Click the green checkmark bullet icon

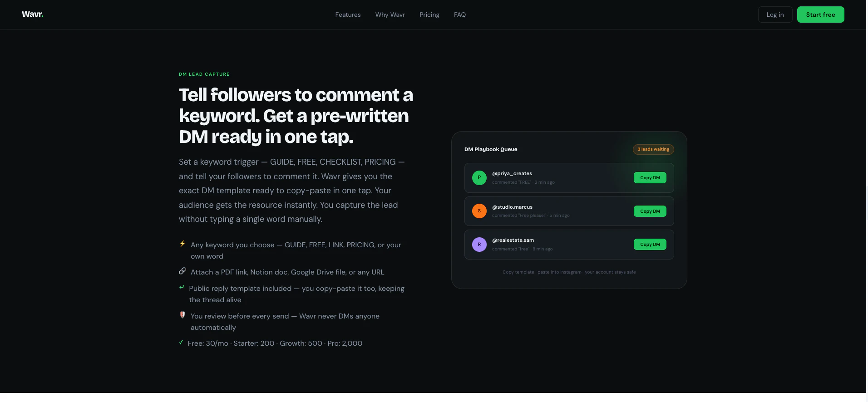(x=181, y=343)
